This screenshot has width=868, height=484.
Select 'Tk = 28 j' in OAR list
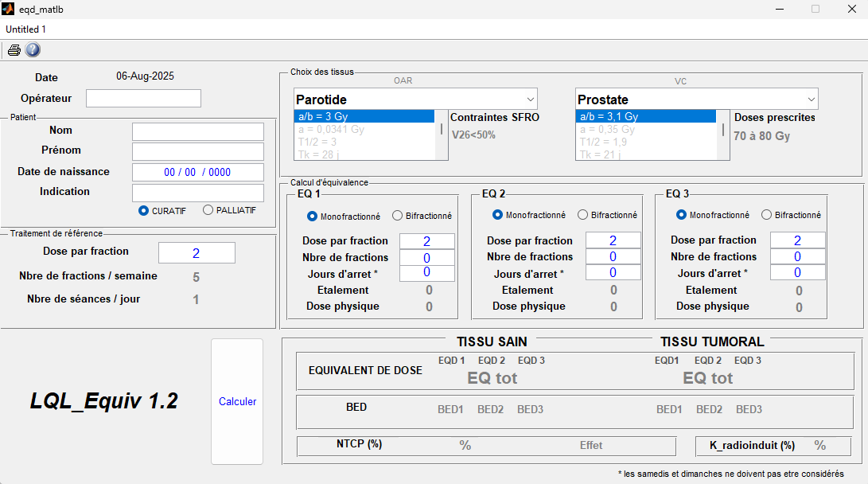[x=364, y=154]
